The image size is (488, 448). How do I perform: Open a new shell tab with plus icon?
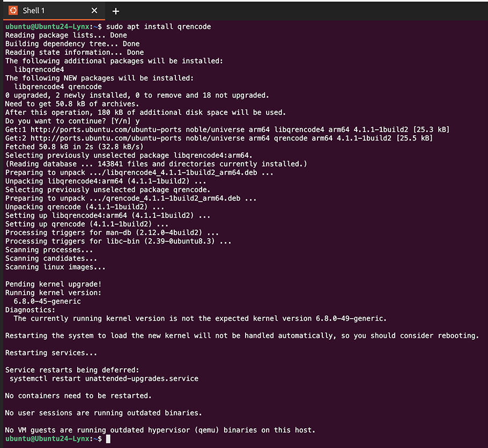(x=116, y=11)
